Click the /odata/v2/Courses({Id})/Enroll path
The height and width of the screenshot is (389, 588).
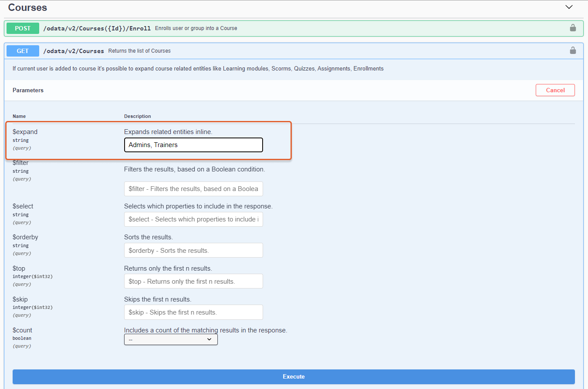tap(97, 28)
